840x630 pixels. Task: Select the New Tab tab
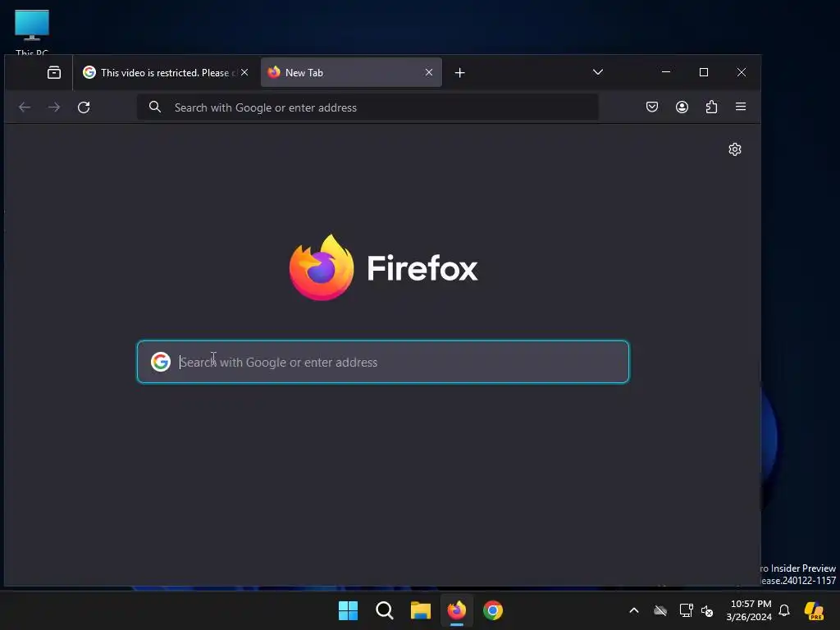click(x=351, y=72)
